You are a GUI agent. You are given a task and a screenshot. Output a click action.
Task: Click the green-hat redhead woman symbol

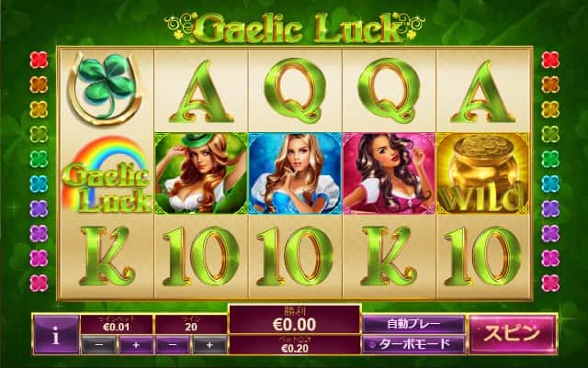tap(200, 173)
